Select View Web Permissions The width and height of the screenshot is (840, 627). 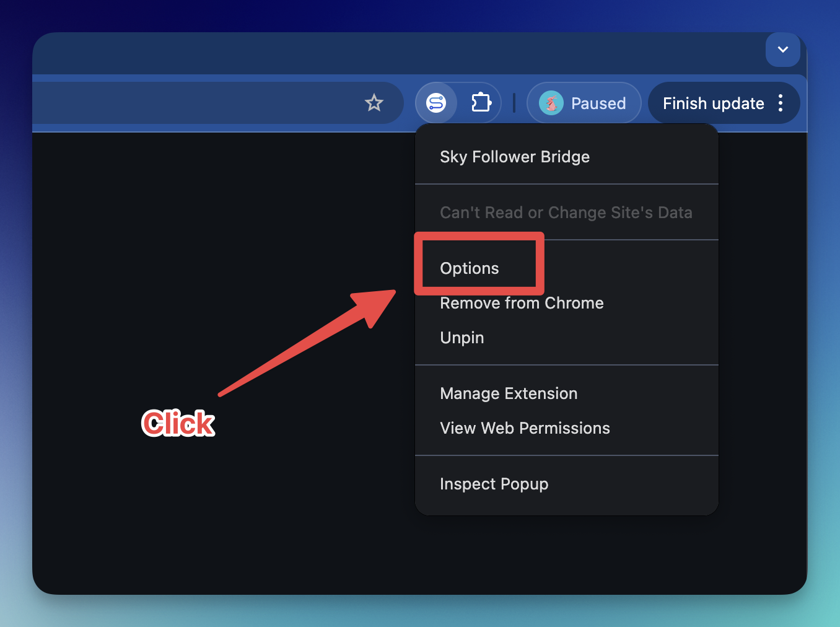(525, 428)
